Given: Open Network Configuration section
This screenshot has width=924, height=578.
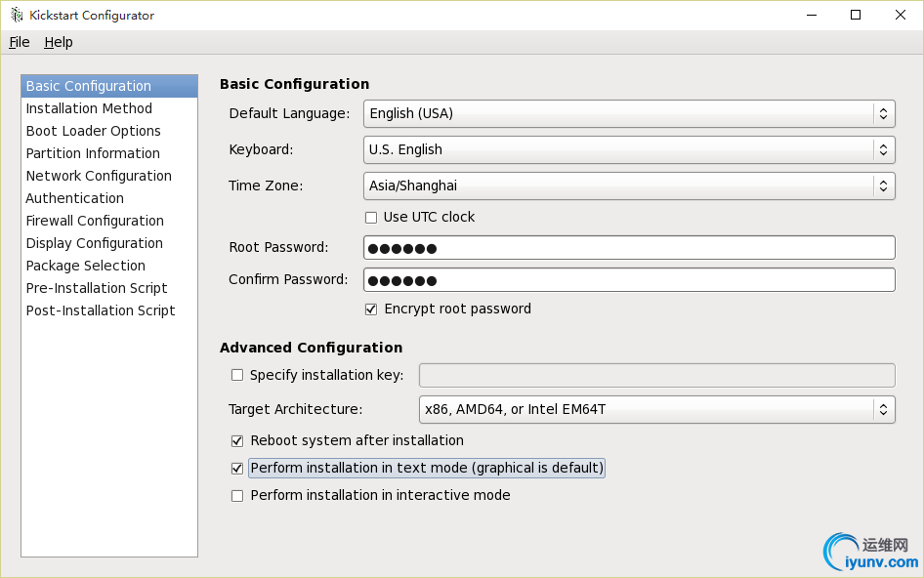Looking at the screenshot, I should [x=109, y=176].
